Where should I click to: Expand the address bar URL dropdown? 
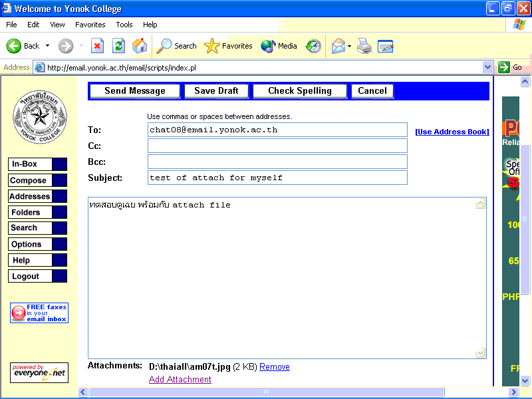pos(487,67)
